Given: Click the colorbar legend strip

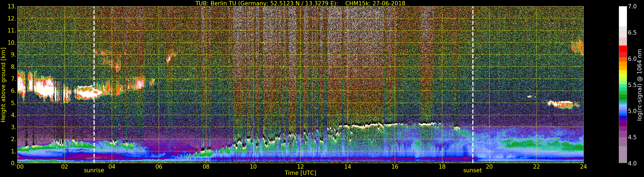Looking at the screenshot, I should point(623,85).
